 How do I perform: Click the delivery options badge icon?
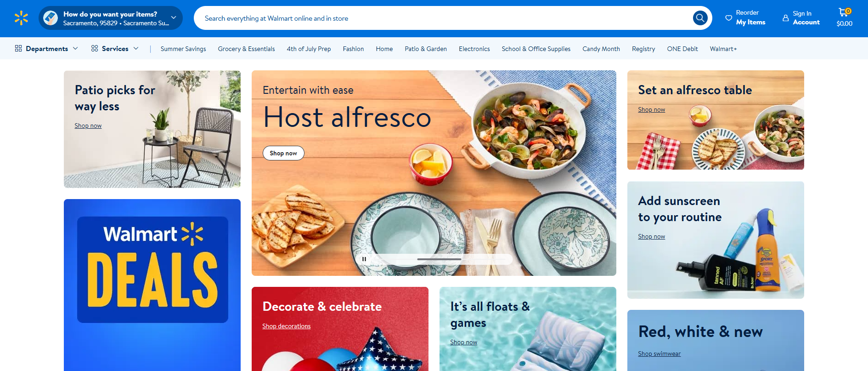(51, 18)
